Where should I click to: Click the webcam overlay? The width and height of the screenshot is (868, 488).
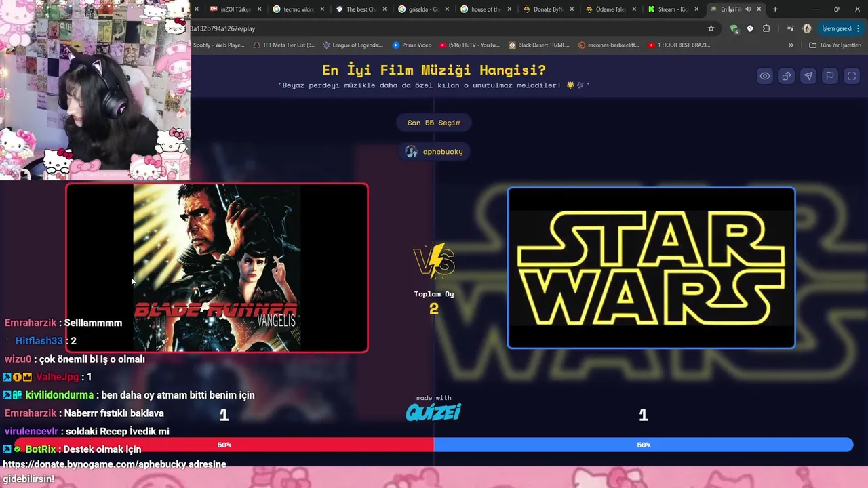(95, 90)
